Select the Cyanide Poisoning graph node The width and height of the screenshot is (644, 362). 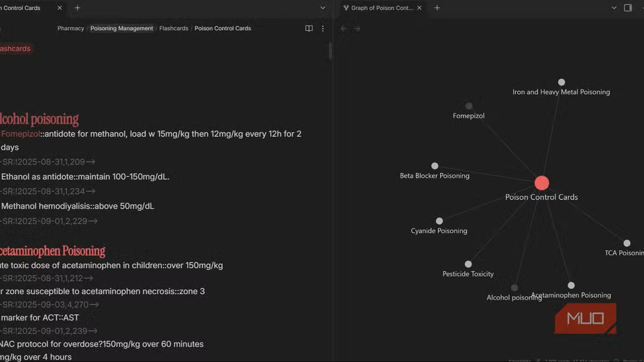coord(439,221)
